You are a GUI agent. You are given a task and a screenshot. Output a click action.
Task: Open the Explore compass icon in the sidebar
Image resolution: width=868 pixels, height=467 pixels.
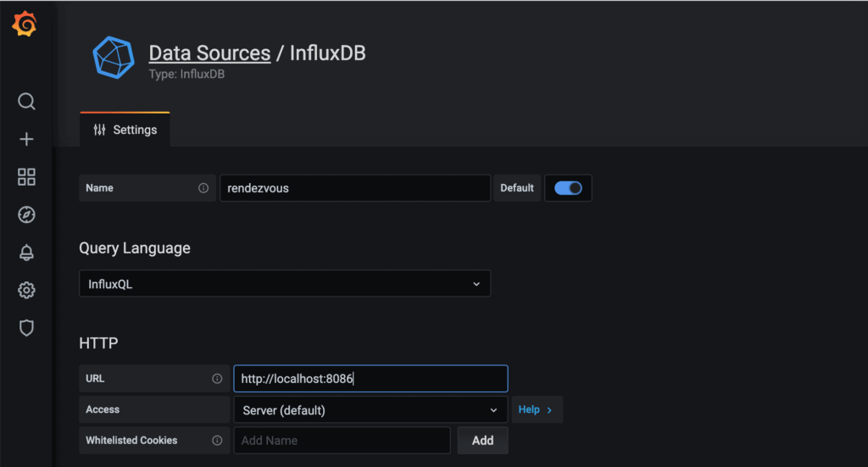pyautogui.click(x=26, y=214)
